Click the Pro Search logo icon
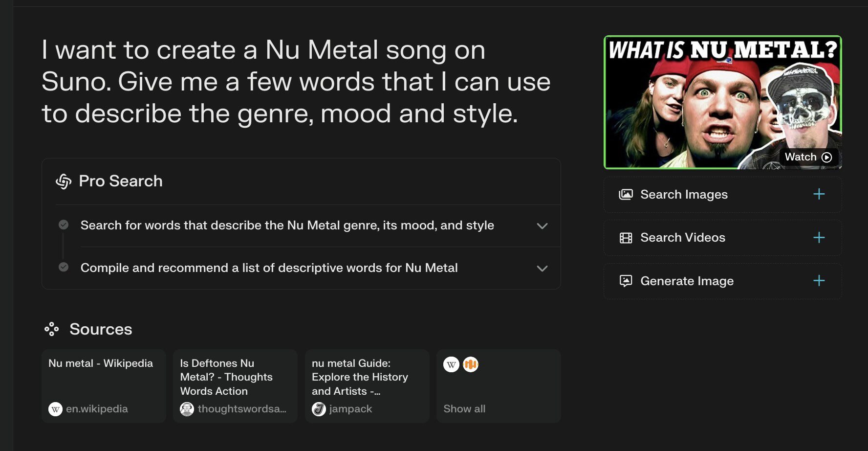868x451 pixels. click(64, 181)
